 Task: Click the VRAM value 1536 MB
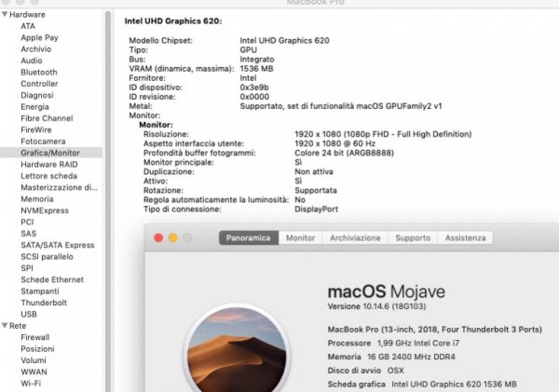[256, 68]
